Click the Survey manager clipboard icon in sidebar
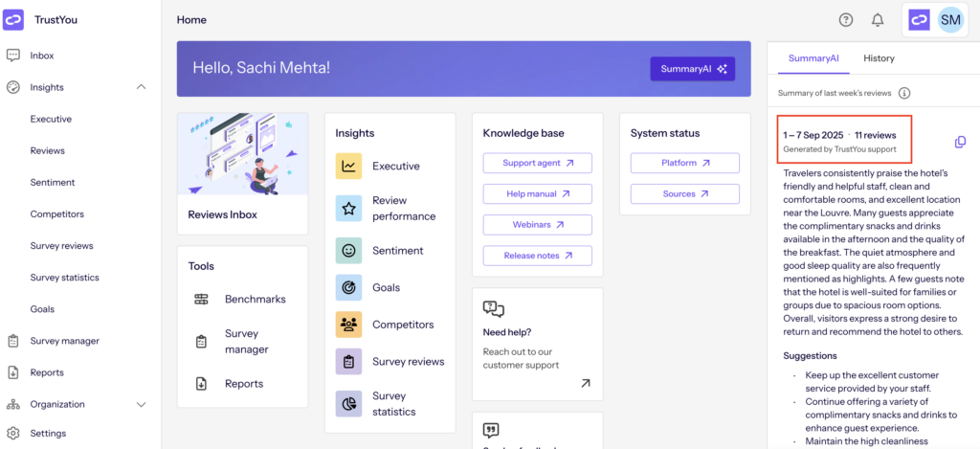This screenshot has width=980, height=449. coord(13,341)
